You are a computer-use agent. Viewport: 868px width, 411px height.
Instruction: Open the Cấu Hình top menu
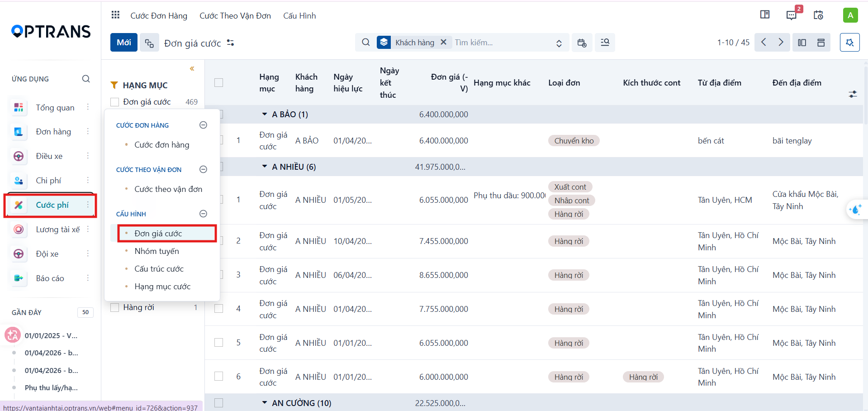coord(299,16)
